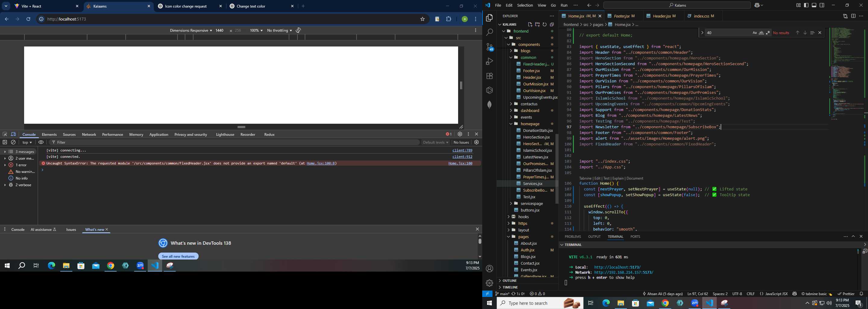
Task: Open 100% zoom dropdown
Action: coord(256,30)
